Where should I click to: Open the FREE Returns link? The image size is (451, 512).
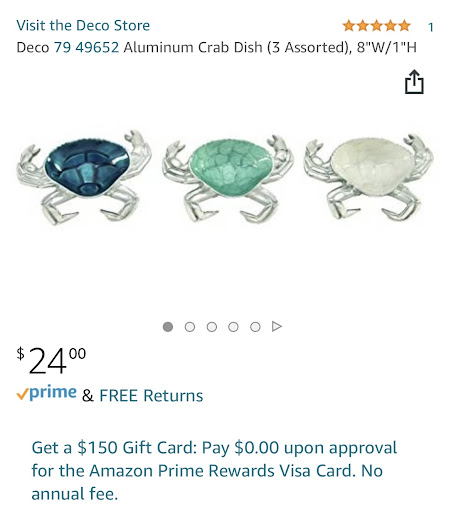tap(151, 396)
